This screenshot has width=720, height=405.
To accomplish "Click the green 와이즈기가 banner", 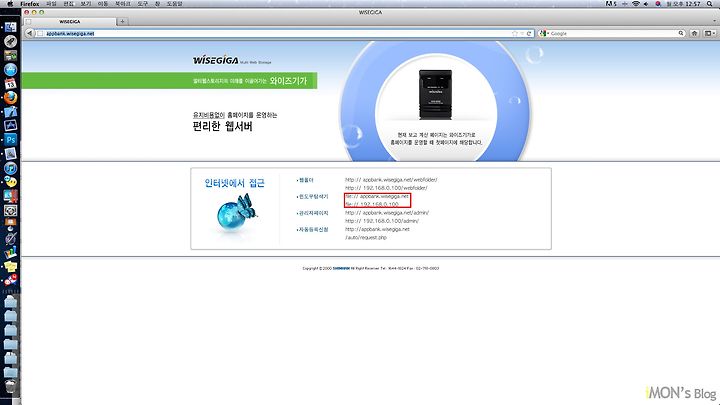I will click(x=169, y=80).
